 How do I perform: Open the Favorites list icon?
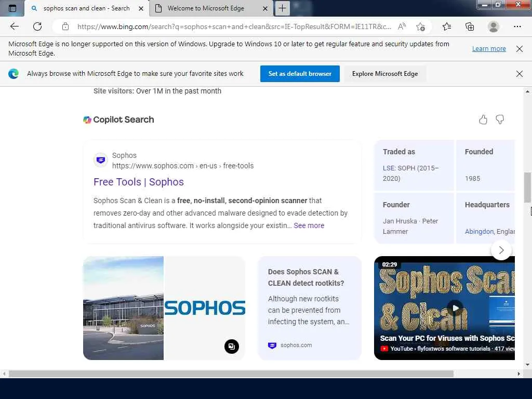[x=447, y=26]
